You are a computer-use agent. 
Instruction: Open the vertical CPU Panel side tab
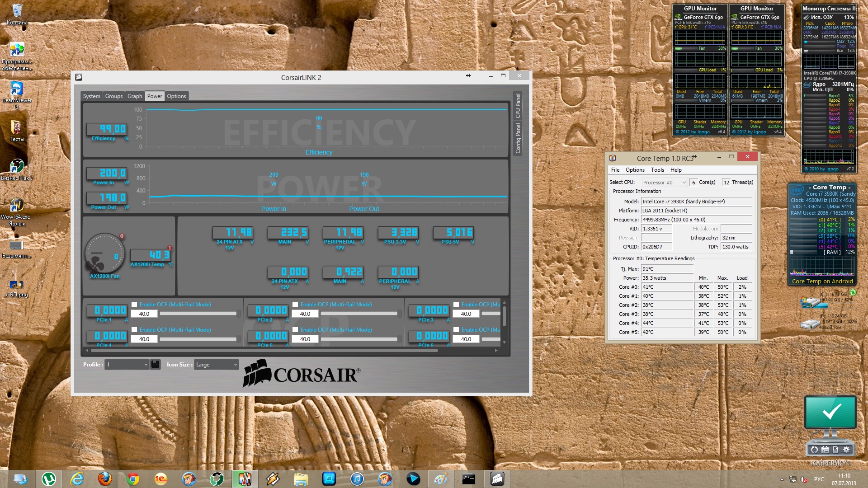click(x=518, y=106)
